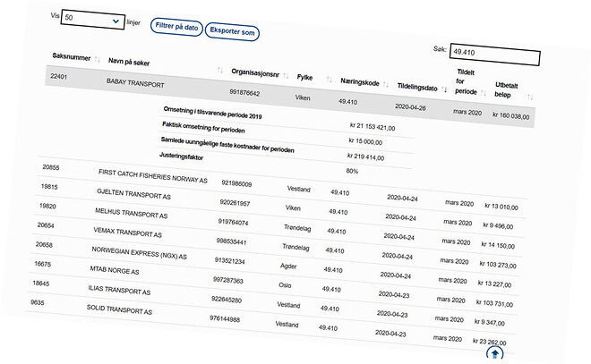Click organisation number 920261957
591x364 pixels.
[x=235, y=203]
